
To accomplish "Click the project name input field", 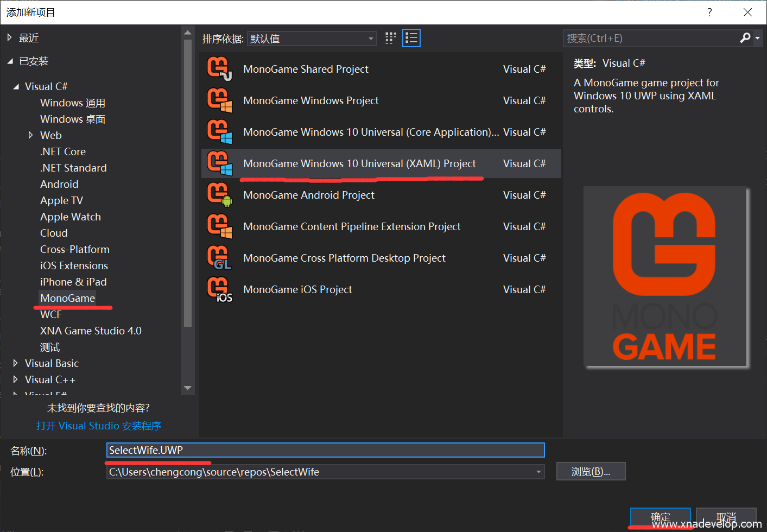I will click(x=325, y=450).
